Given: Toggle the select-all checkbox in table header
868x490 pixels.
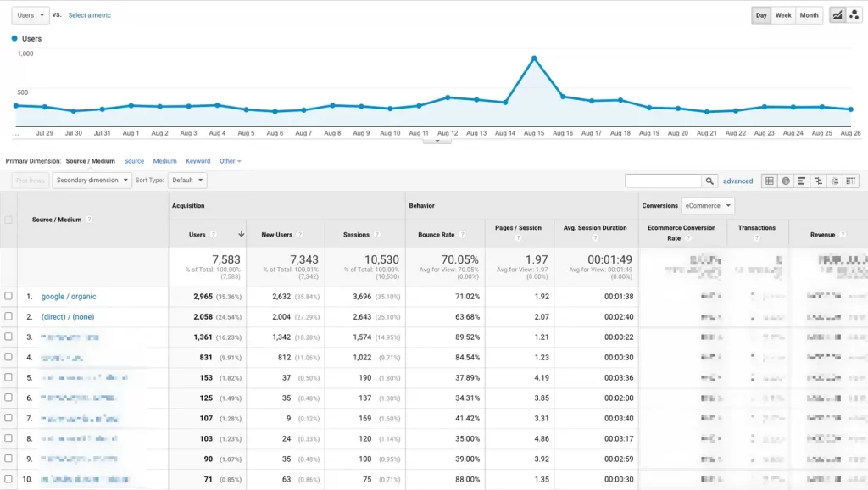Looking at the screenshot, I should (x=8, y=220).
